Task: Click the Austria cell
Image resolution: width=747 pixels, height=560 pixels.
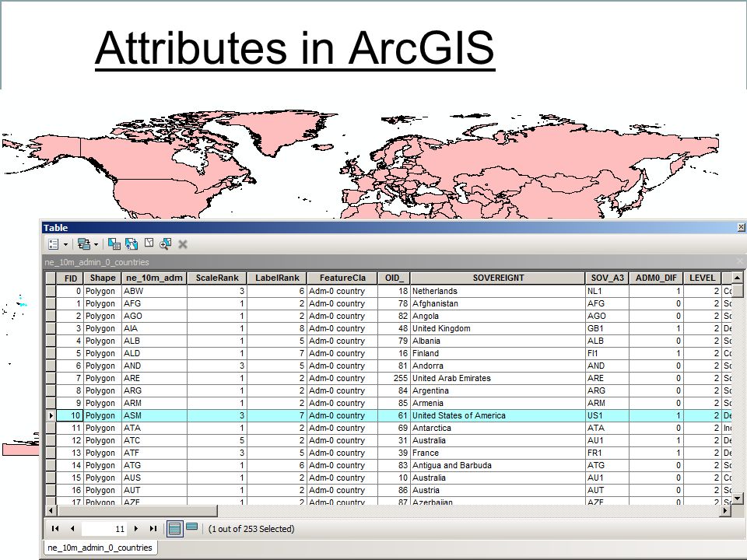Action: click(x=497, y=490)
